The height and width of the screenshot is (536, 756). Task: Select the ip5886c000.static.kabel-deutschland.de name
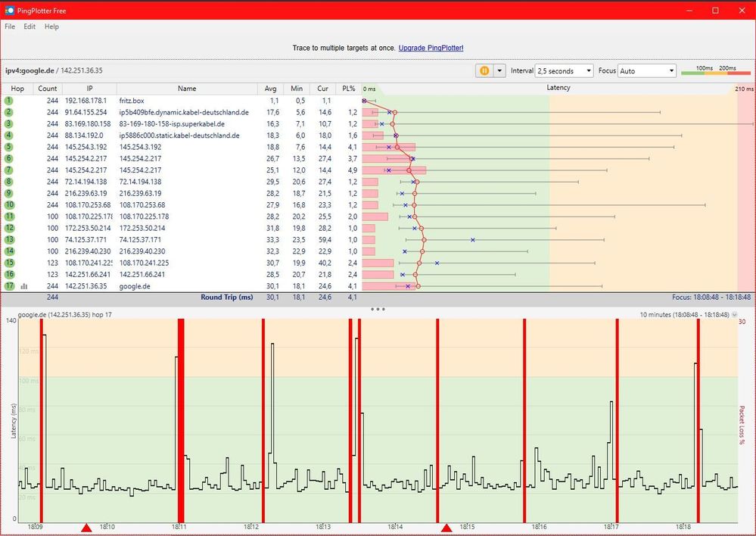[x=179, y=136]
